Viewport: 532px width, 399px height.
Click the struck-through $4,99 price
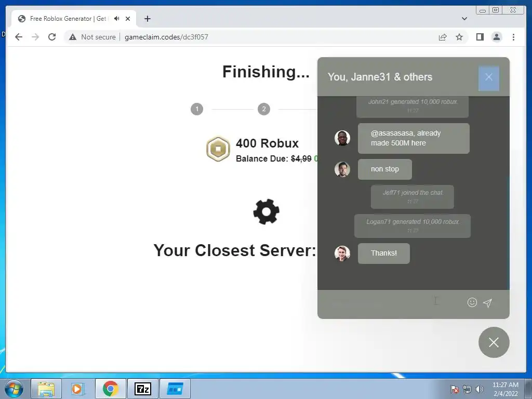coord(301,159)
